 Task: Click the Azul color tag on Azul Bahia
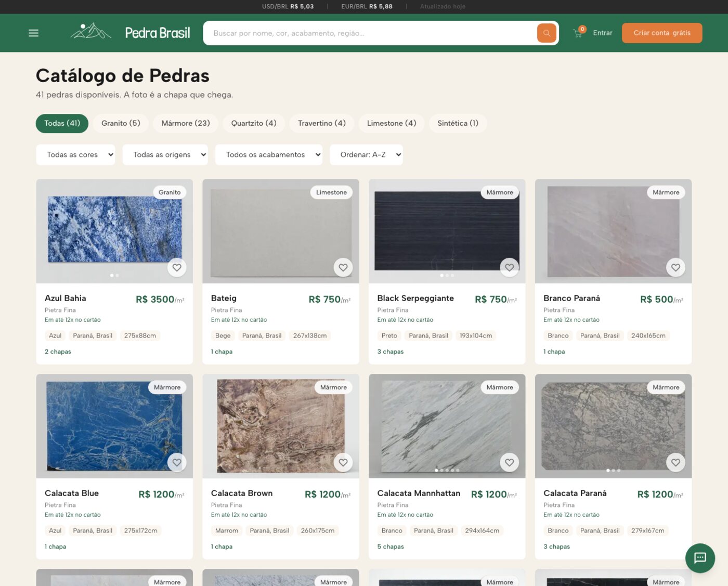(55, 336)
